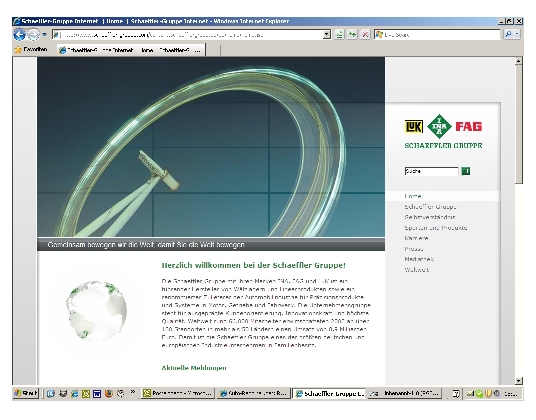This screenshot has height=420, width=536.
Task: Open the recent pages dropdown beside Forward
Action: [x=44, y=35]
